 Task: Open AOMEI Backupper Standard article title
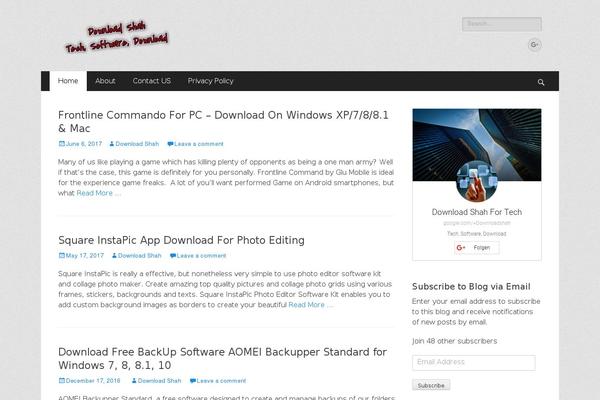pyautogui.click(x=222, y=359)
